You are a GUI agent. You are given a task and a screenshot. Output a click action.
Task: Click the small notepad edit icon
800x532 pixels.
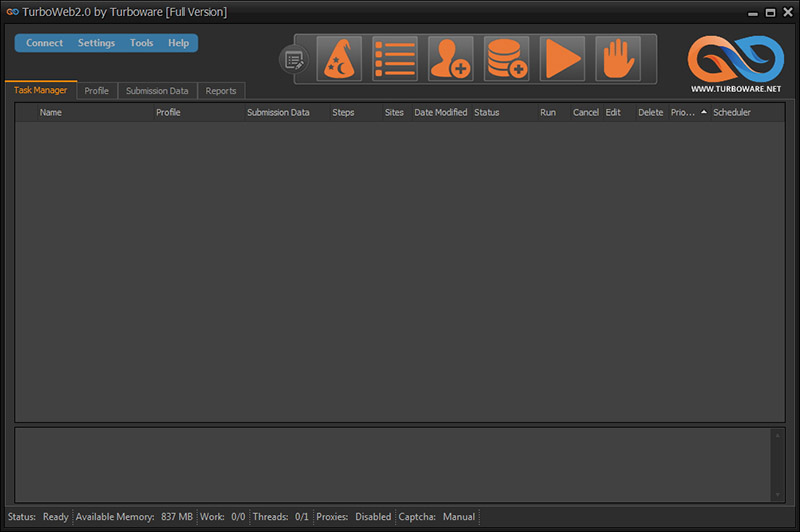294,60
